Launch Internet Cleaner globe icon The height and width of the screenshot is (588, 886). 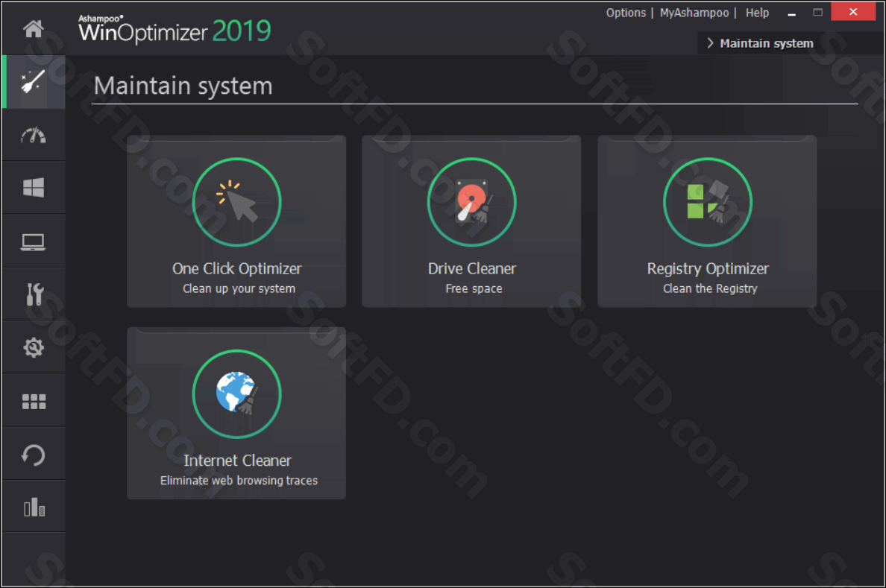(x=236, y=394)
